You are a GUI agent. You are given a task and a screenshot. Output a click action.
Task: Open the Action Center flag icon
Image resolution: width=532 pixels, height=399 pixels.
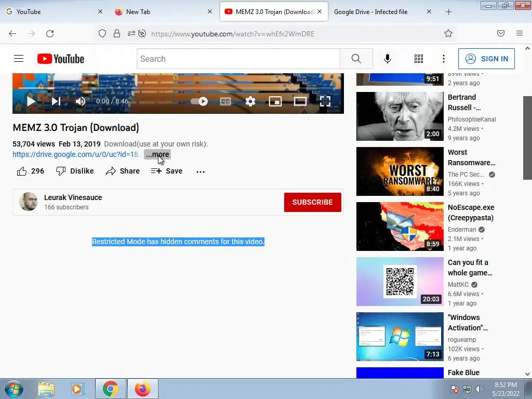[x=455, y=389]
